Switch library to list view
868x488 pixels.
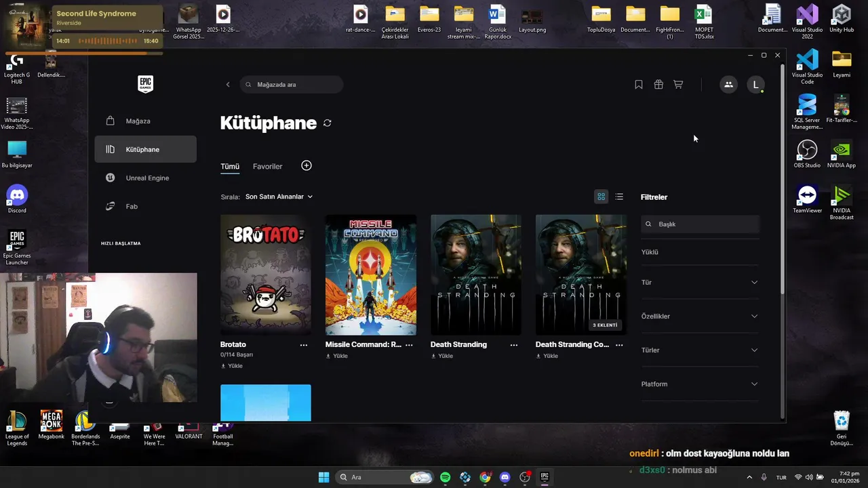point(619,197)
